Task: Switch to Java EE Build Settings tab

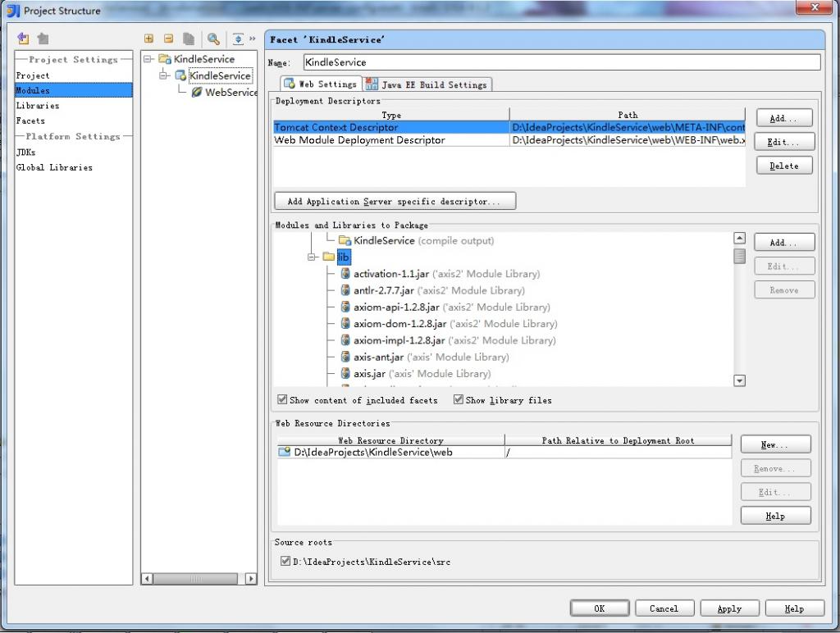Action: [x=427, y=84]
